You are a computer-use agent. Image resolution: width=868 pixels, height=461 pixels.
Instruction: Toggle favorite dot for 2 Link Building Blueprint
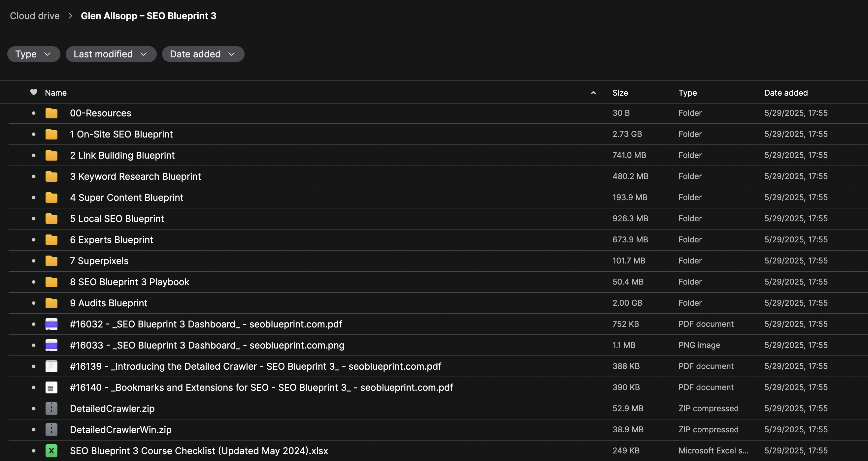point(34,155)
